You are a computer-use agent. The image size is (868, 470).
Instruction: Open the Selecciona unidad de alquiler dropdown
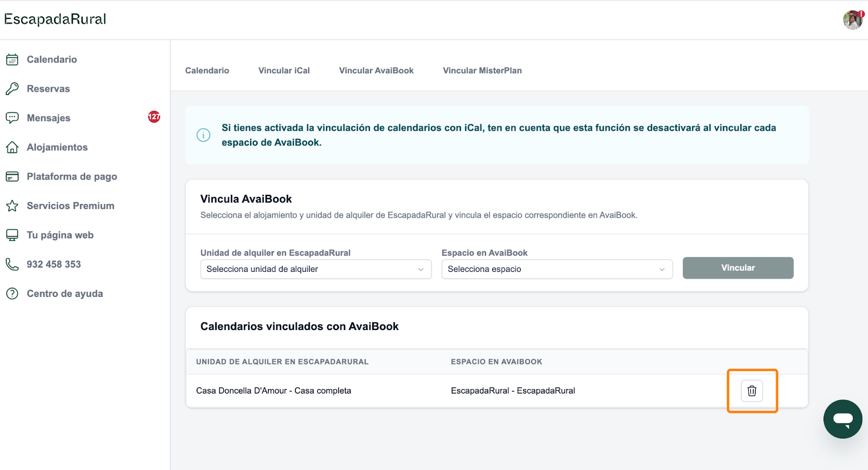[316, 269]
